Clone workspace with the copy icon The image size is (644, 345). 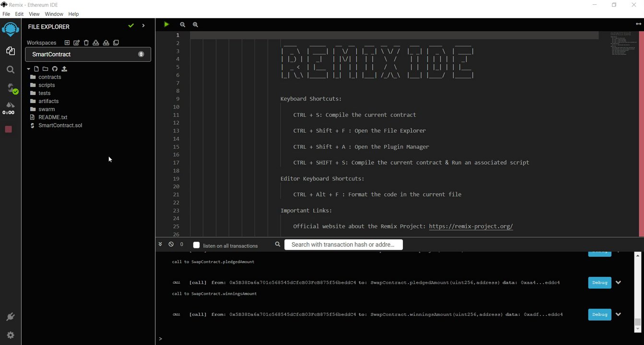(116, 43)
